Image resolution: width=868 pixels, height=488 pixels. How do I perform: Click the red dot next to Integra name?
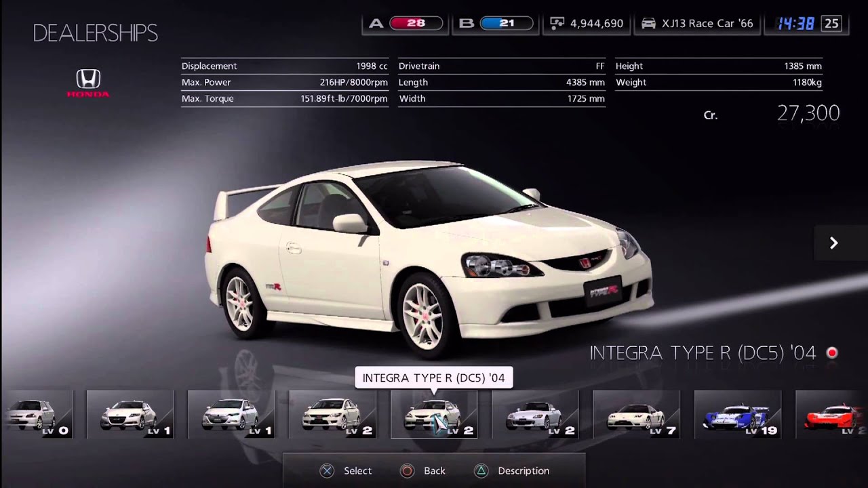click(831, 352)
